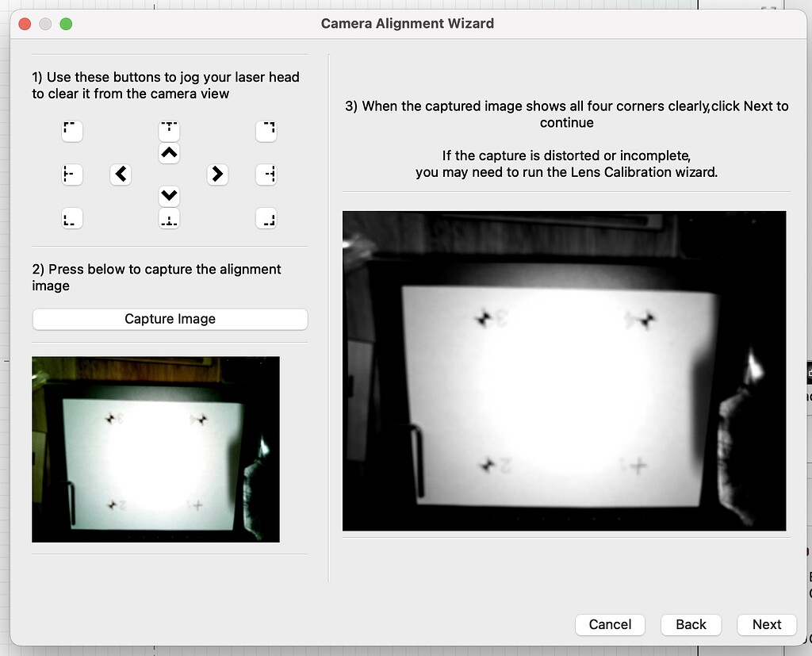Send laser head to the right edge

point(266,175)
